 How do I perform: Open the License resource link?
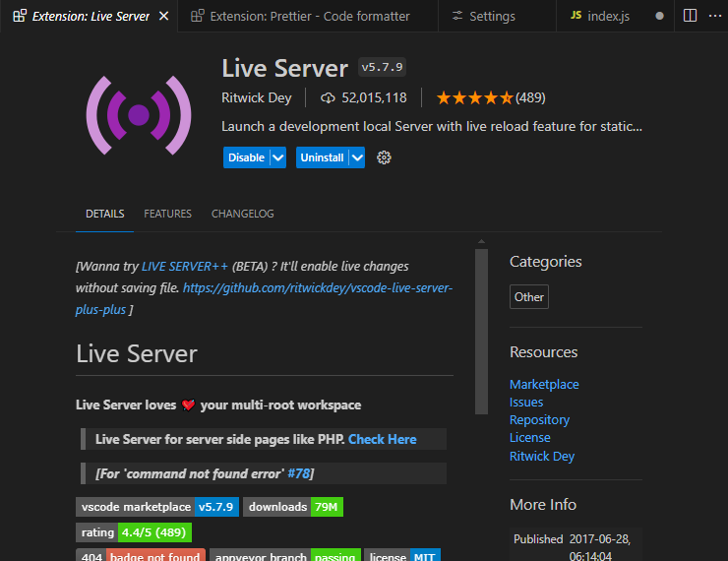[x=529, y=437]
